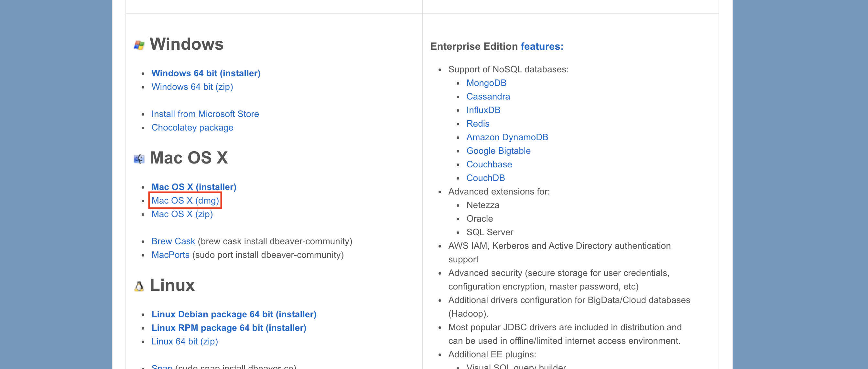The height and width of the screenshot is (369, 868).
Task: Open the Google Bigtable link
Action: (498, 151)
